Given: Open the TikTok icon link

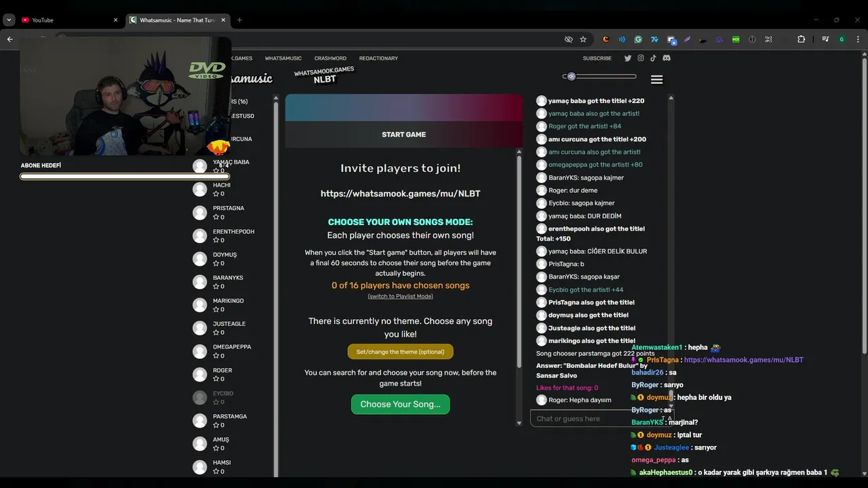Looking at the screenshot, I should coord(654,58).
